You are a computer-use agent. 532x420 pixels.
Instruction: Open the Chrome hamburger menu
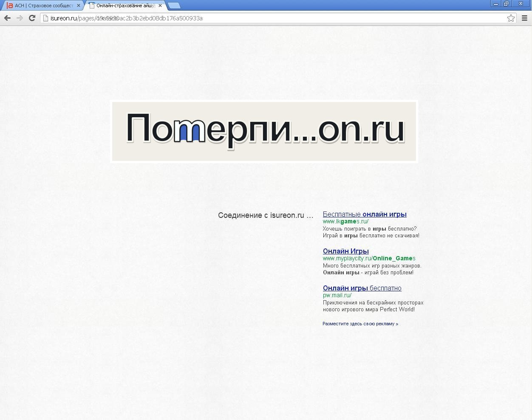tap(524, 18)
